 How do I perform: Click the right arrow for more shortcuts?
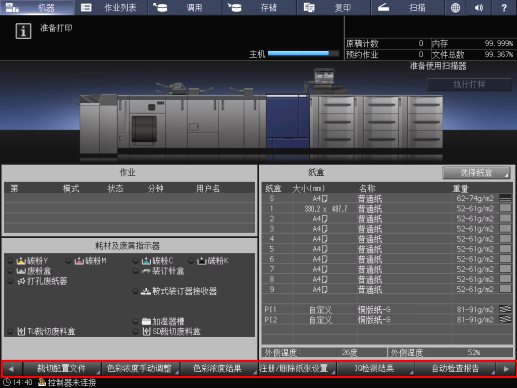pyautogui.click(x=506, y=369)
